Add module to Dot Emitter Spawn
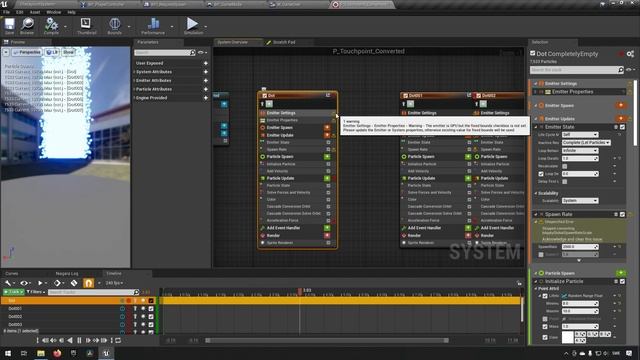The image size is (640, 360). [327, 128]
